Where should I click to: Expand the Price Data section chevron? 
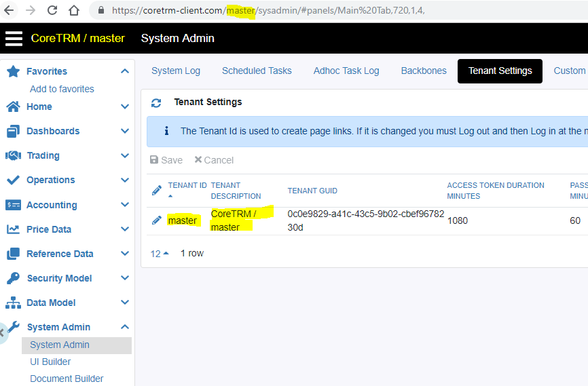[125, 229]
